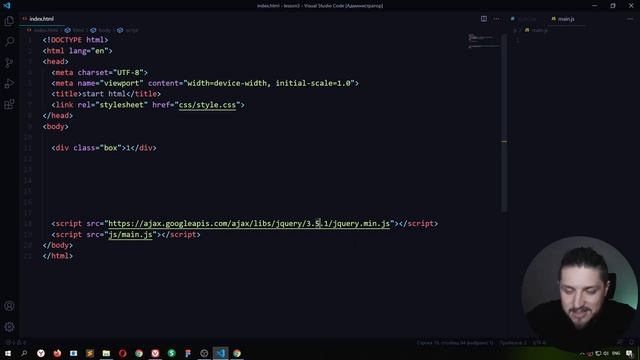Click the meta charset="UTF-8" line
The image size is (640, 360).
(100, 73)
